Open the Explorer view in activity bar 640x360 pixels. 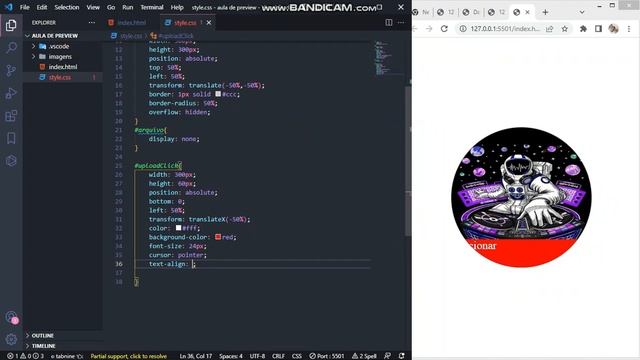coord(11,25)
